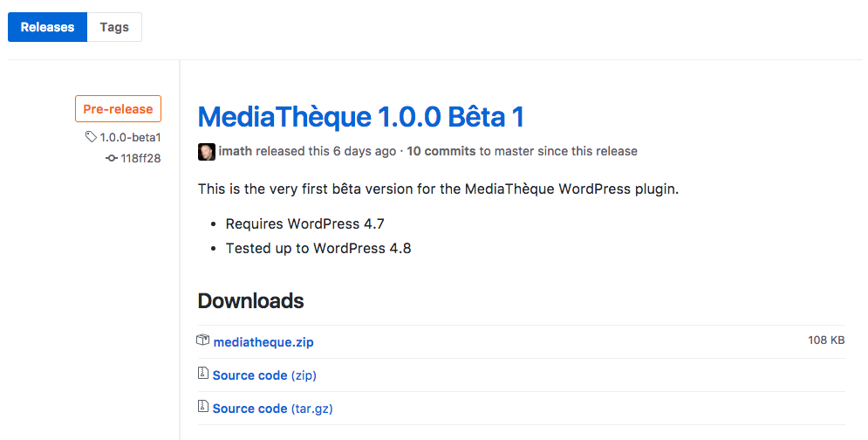868x440 pixels.
Task: Click the tag icon beside 1.0.0-beta1
Action: click(x=91, y=136)
